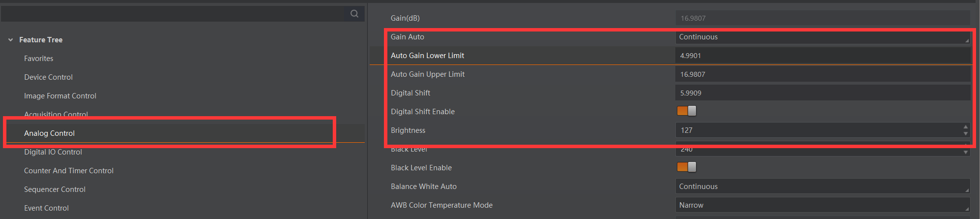Open Event Control category

(x=46, y=208)
